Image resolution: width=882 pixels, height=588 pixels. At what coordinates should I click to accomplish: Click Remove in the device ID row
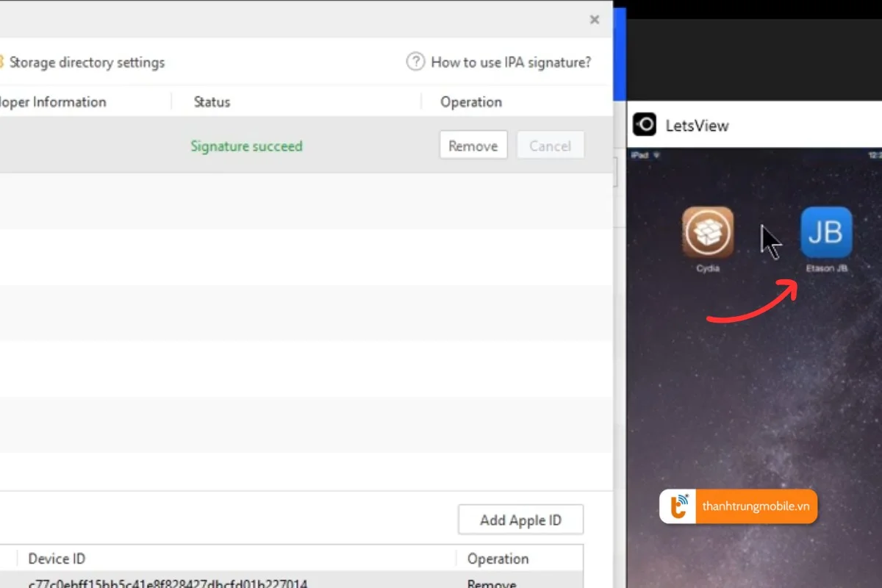tap(491, 584)
